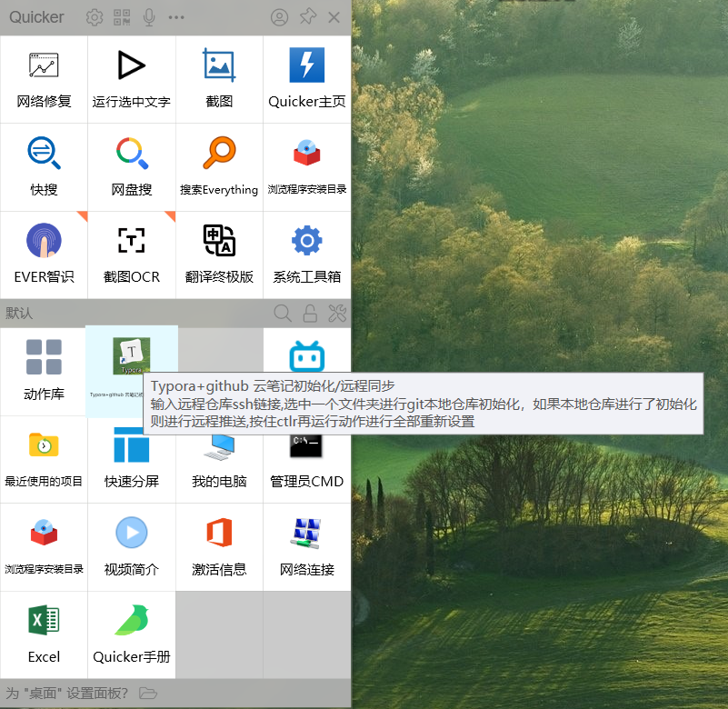Click the QR code icon in Quicker header
The height and width of the screenshot is (709, 728).
point(122,17)
